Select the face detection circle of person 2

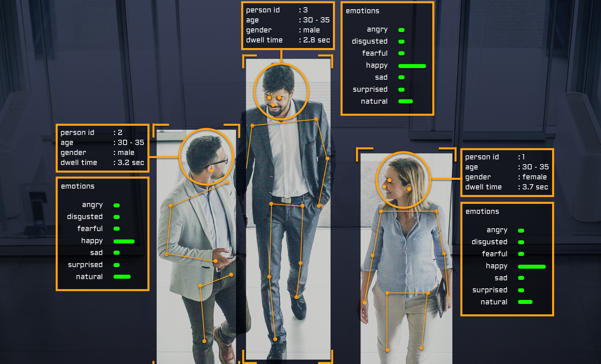click(x=206, y=157)
